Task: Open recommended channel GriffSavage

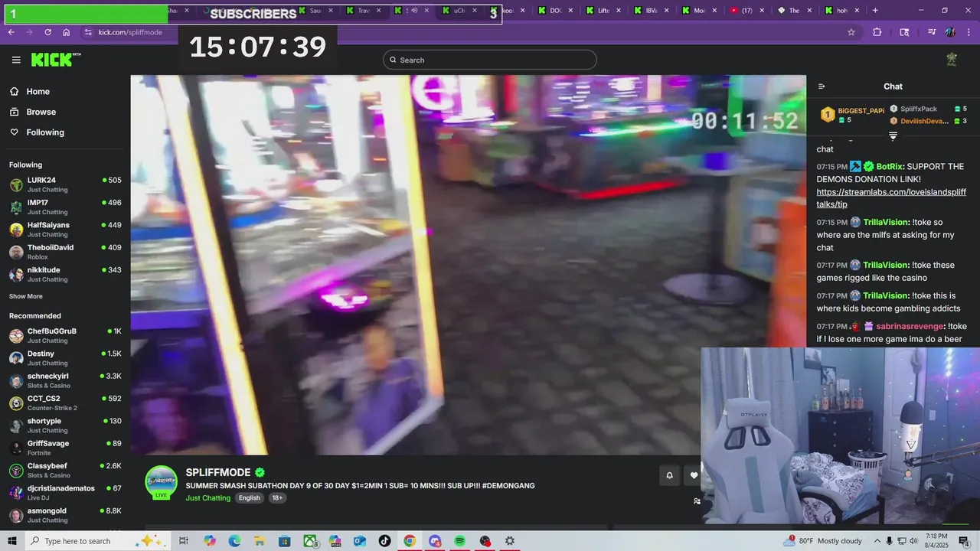Action: pos(65,448)
